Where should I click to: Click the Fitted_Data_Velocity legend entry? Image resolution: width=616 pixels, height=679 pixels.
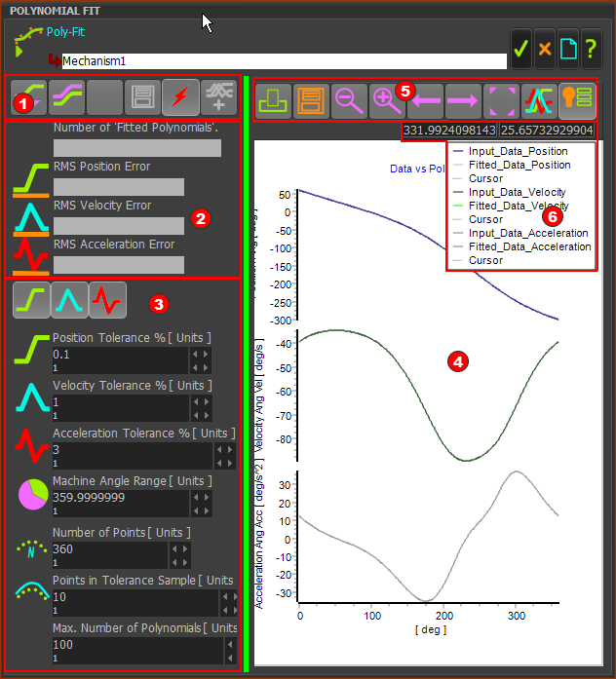[x=511, y=206]
